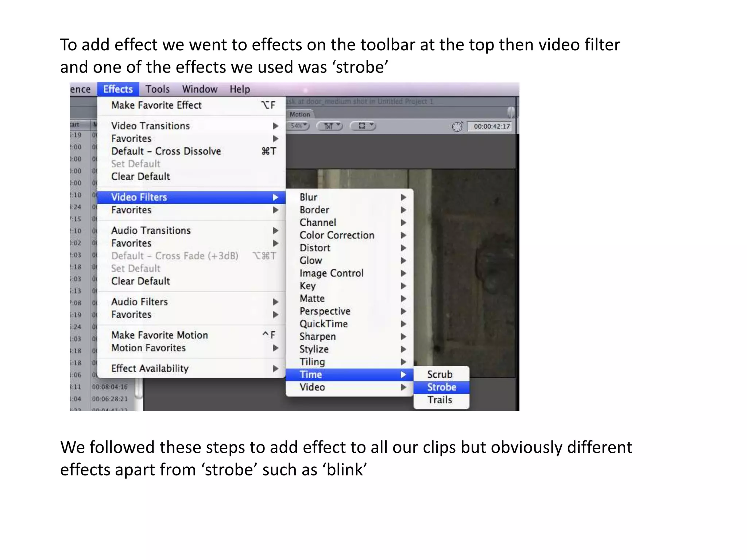747x560 pixels.
Task: Open the view mode dropdown
Action: pyautogui.click(x=363, y=126)
